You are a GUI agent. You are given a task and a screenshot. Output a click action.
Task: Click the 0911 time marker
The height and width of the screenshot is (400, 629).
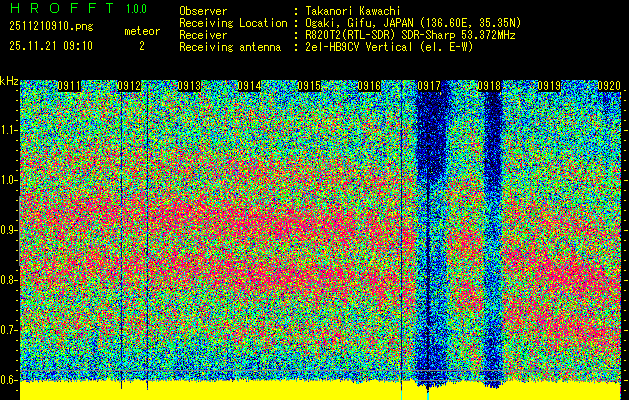click(x=69, y=86)
